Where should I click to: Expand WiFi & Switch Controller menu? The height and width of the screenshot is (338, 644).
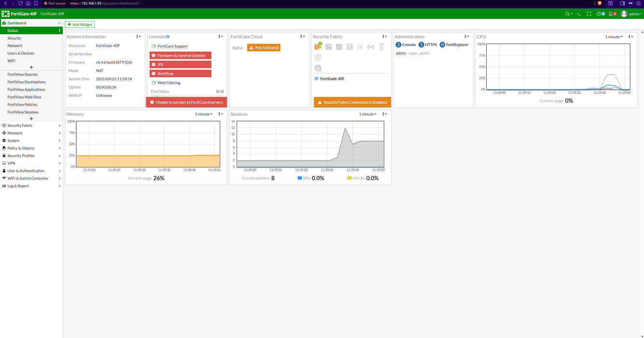click(31, 178)
